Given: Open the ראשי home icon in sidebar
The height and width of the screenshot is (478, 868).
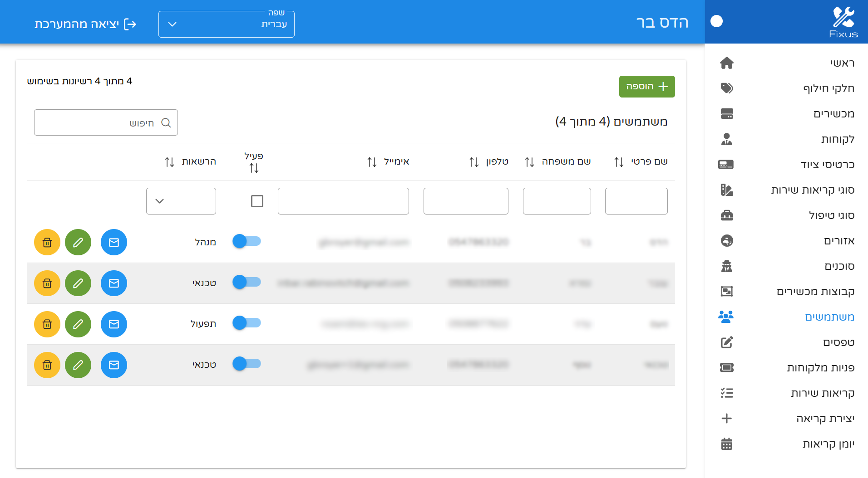Looking at the screenshot, I should [x=727, y=63].
